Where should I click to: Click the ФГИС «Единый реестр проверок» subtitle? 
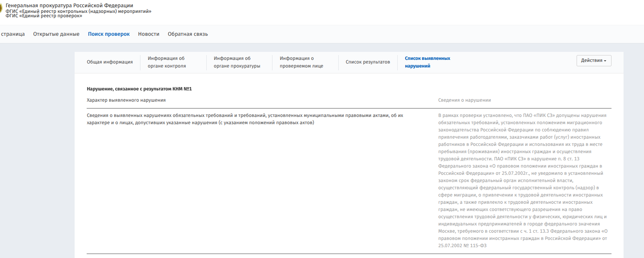(x=44, y=16)
